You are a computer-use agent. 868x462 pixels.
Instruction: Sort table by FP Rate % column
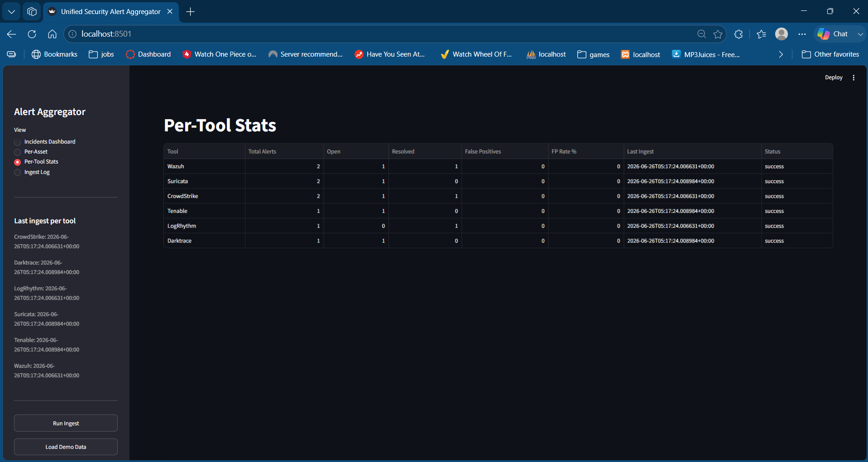click(x=586, y=151)
